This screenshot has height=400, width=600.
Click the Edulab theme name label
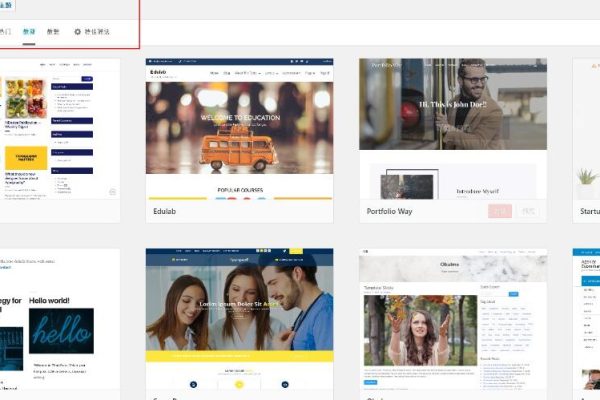pyautogui.click(x=165, y=211)
